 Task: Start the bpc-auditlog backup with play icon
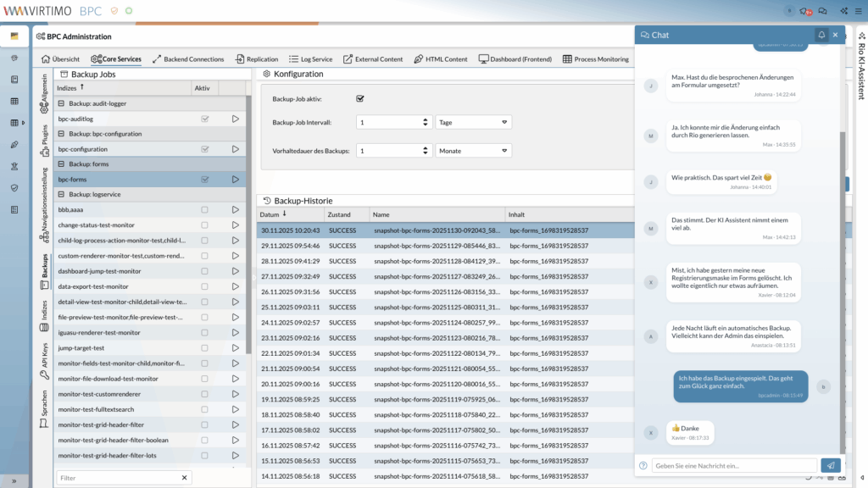click(235, 119)
